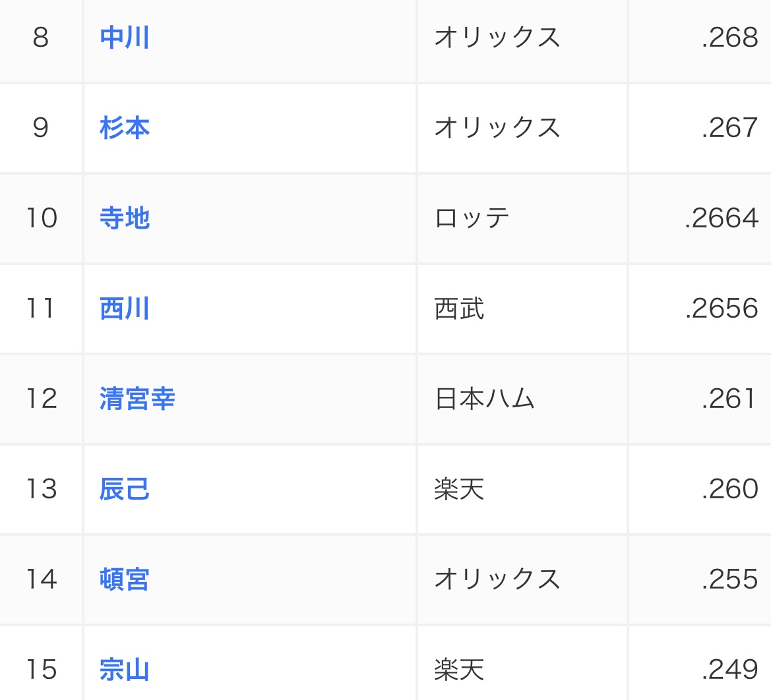Click the .2656 batting average value
This screenshot has height=700, width=771.
(x=722, y=308)
